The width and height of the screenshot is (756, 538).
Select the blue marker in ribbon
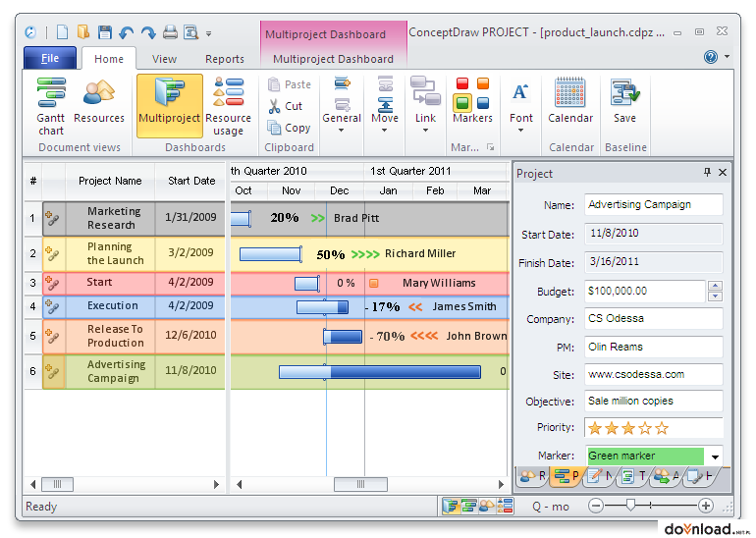(x=483, y=103)
